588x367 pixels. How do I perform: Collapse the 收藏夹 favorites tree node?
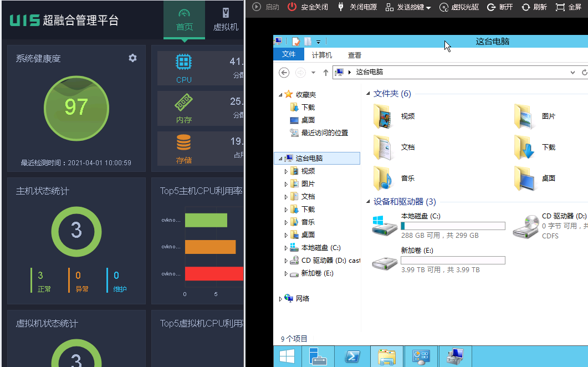pyautogui.click(x=280, y=95)
